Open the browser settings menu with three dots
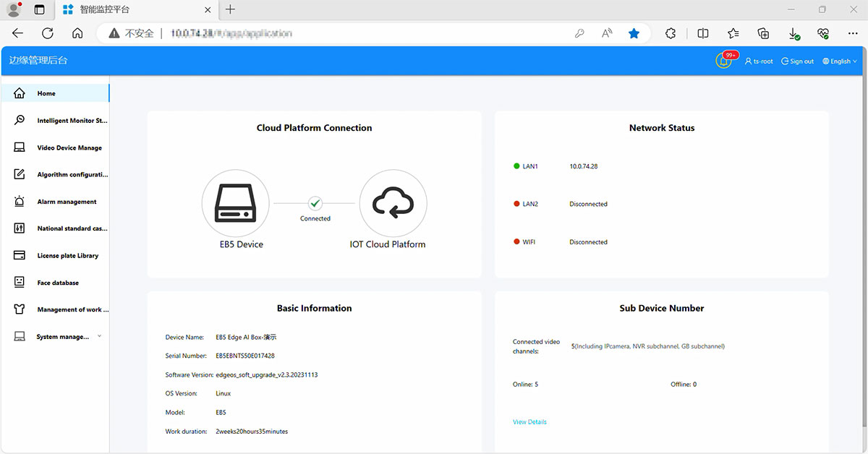This screenshot has height=454, width=868. point(853,33)
